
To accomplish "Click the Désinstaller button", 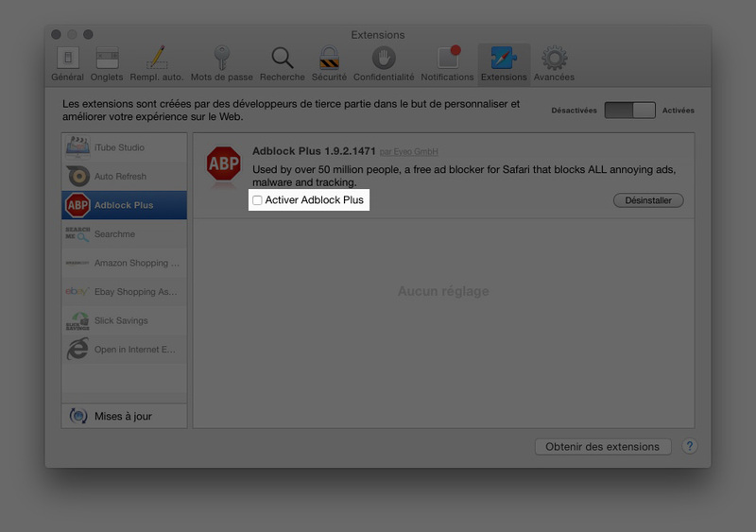I will [648, 200].
